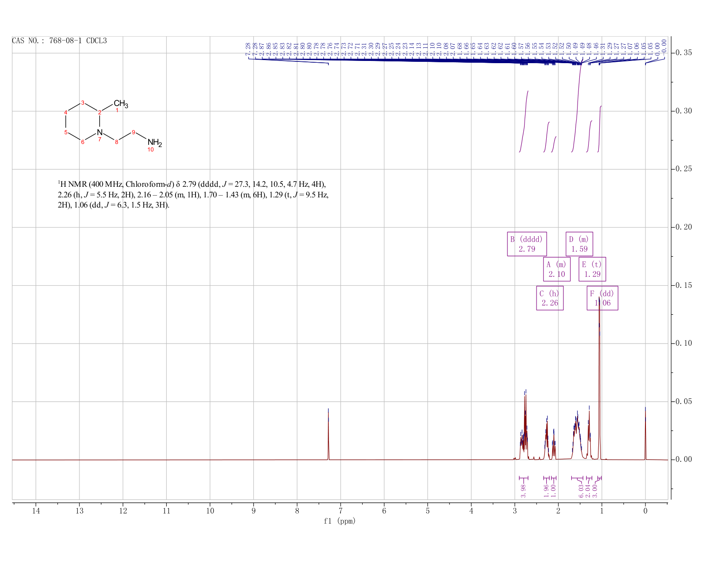Screen dimensions: 728x563
Task: Click the TMS reference peak at 0 ppm
Action: [645, 434]
